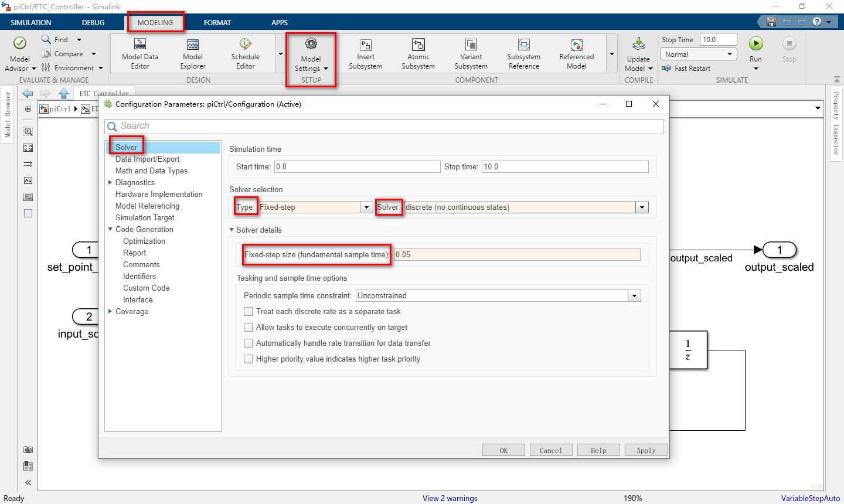Open View 2 warnings in status bar
This screenshot has height=504, width=844.
point(450,498)
